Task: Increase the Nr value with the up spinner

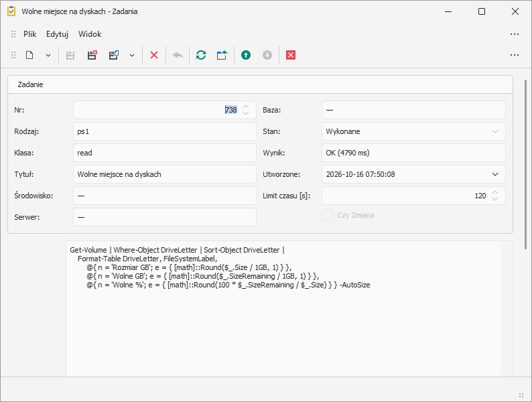Action: [x=246, y=107]
